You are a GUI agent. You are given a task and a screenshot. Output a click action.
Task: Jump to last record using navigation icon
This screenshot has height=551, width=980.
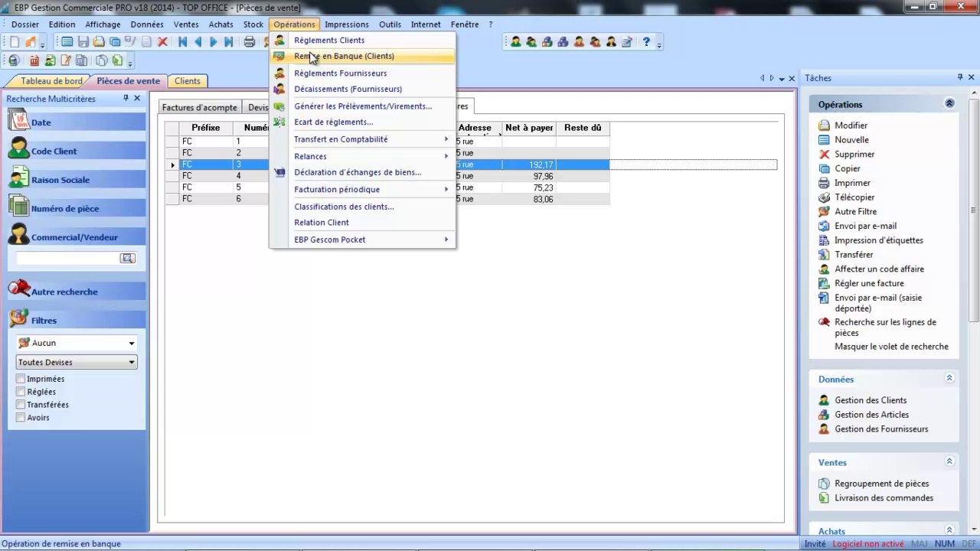(228, 42)
